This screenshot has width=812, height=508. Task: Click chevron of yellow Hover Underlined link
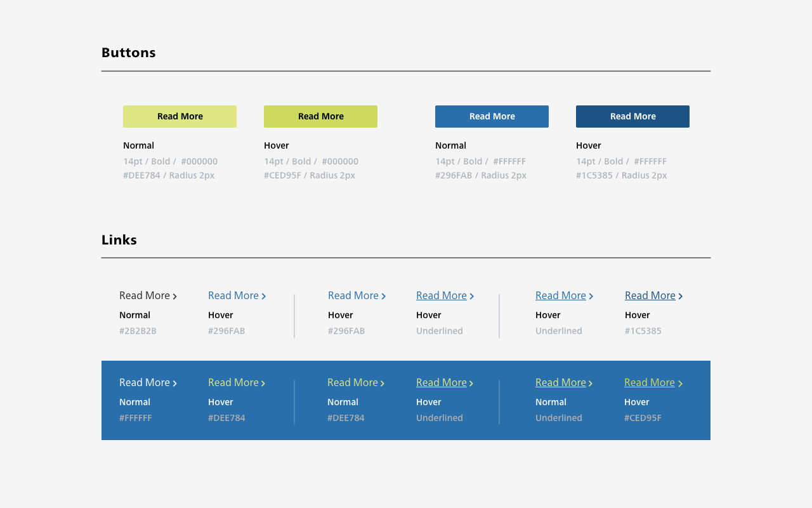471,384
